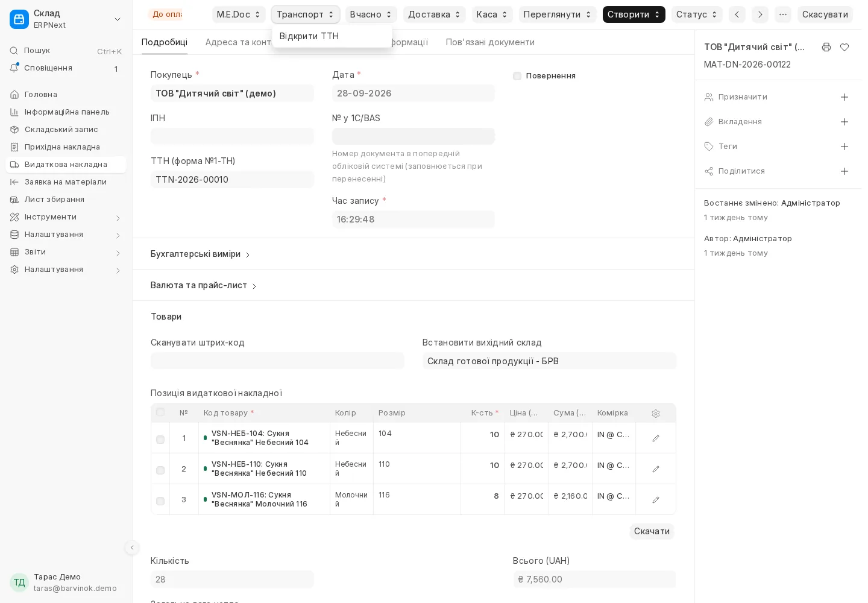Open the M.E.Doc dropdown
This screenshot has height=603, width=868.
[x=239, y=14]
